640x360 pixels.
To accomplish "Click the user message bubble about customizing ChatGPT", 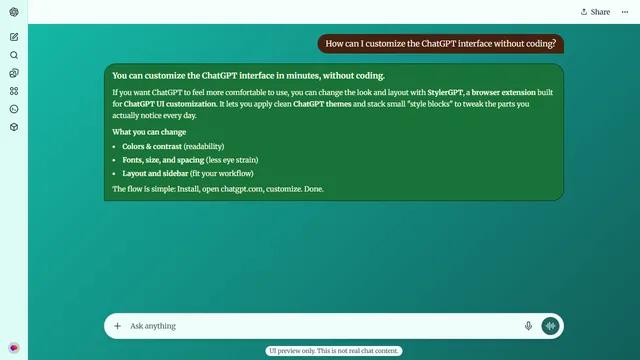I will 440,44.
